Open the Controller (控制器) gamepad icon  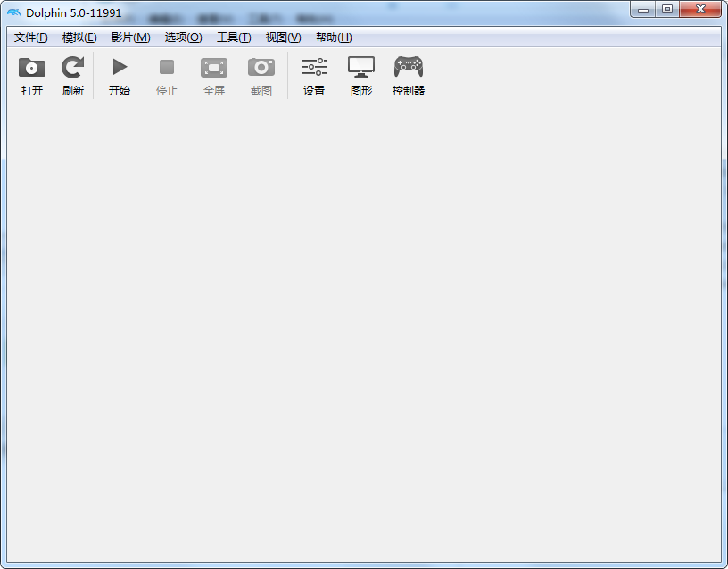click(x=409, y=68)
